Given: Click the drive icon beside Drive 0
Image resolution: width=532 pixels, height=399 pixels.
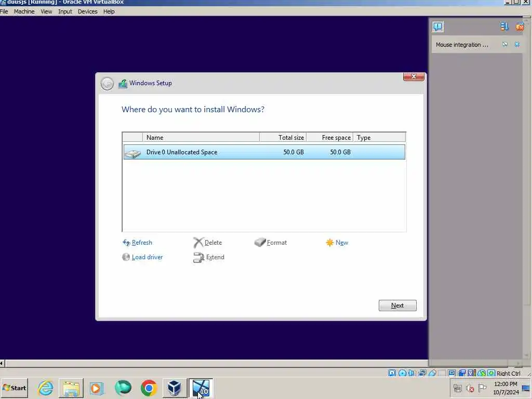Looking at the screenshot, I should (x=132, y=153).
